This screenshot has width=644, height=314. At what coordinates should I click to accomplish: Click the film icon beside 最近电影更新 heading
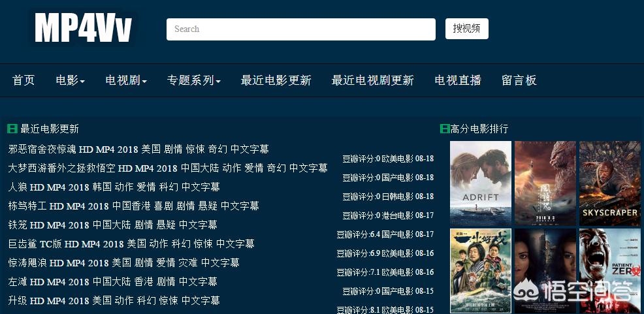click(x=12, y=129)
